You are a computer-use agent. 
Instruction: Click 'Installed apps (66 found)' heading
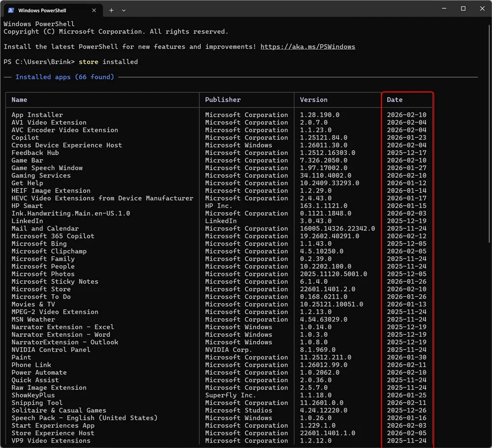[x=65, y=77]
